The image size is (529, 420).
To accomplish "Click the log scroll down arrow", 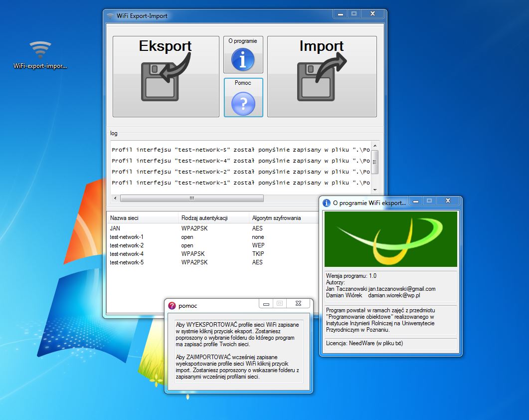I will coord(375,190).
